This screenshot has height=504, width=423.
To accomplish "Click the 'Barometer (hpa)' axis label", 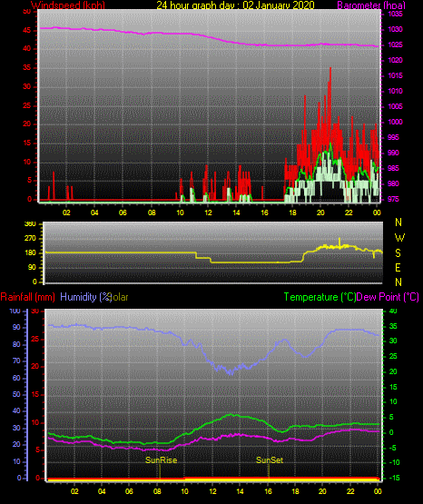I will tap(371, 5).
